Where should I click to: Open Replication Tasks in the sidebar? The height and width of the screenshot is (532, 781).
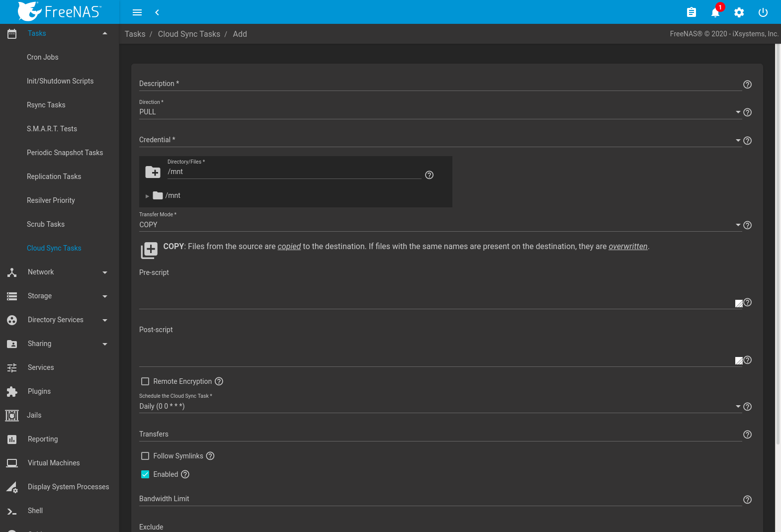(x=54, y=177)
